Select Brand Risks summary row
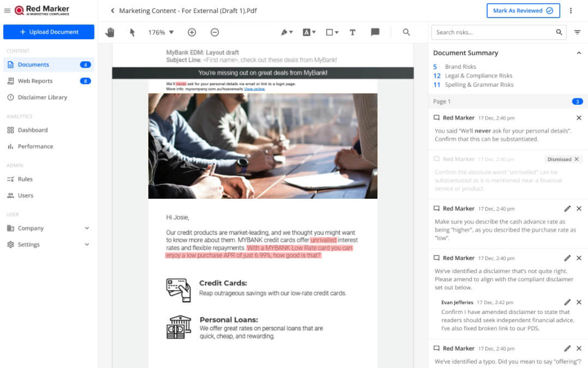The width and height of the screenshot is (588, 368). point(454,67)
